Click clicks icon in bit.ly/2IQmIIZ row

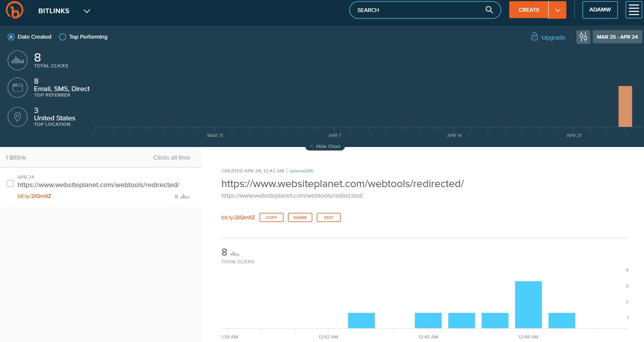coord(185,196)
